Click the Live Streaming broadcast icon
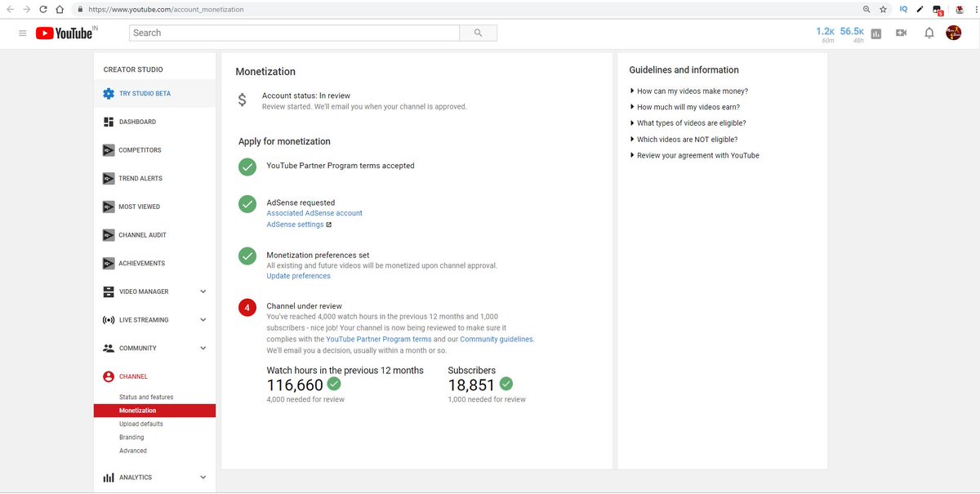This screenshot has height=494, width=980. (x=109, y=320)
